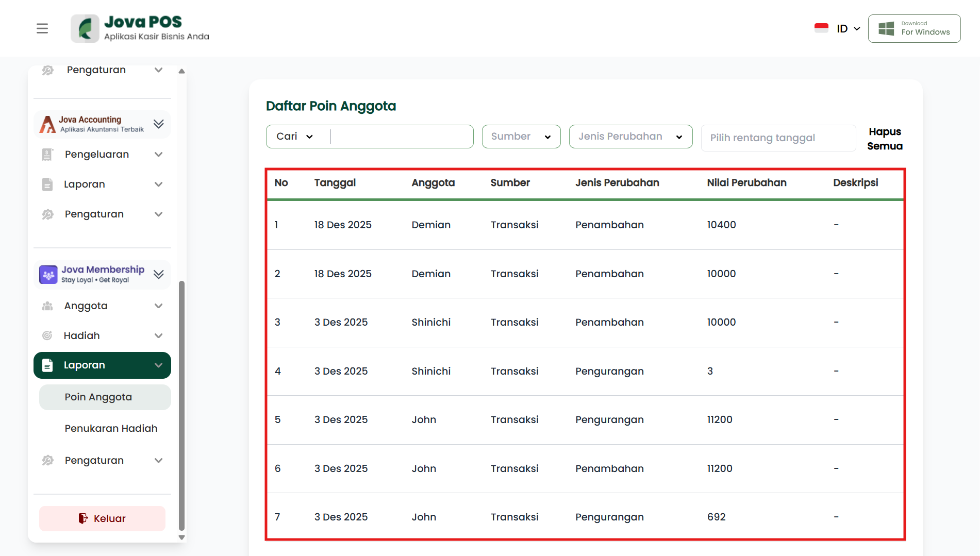
Task: Click the Jova POS leaf logo
Action: 85,28
